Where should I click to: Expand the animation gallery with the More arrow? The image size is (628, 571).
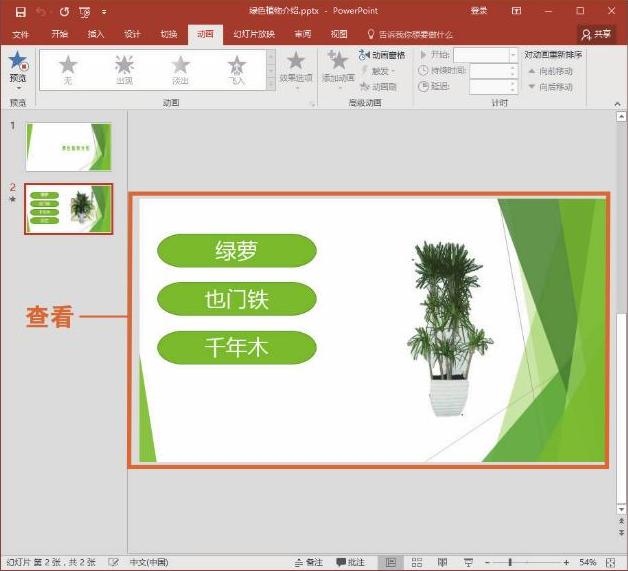[271, 84]
